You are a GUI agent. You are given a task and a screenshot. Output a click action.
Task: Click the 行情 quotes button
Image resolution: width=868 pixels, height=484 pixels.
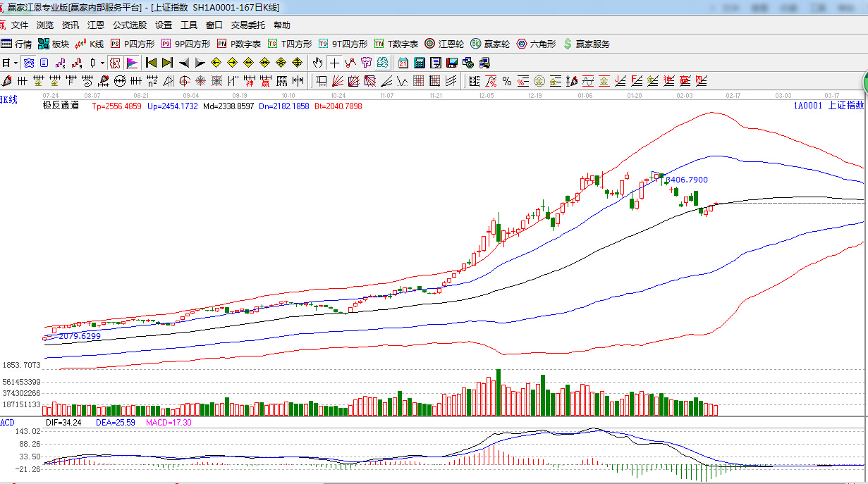coord(17,44)
